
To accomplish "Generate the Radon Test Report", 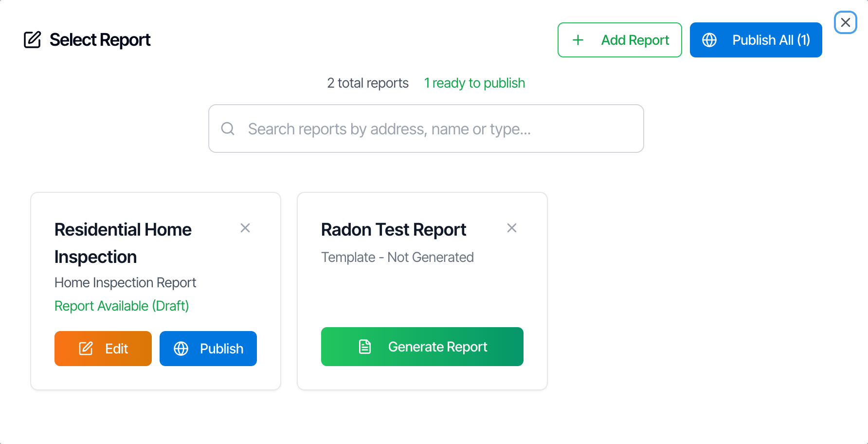I will pos(422,347).
